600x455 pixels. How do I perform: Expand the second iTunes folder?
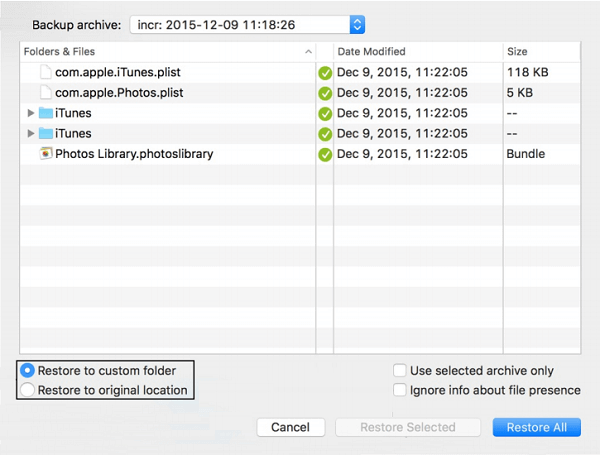click(30, 134)
